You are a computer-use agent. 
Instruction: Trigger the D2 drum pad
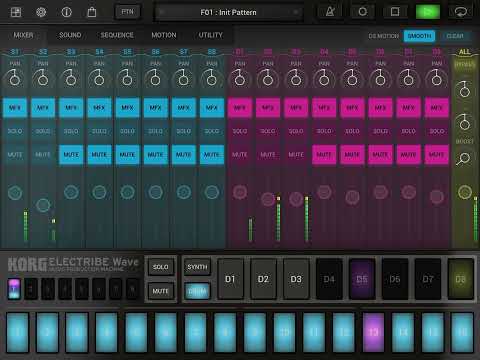263,279
